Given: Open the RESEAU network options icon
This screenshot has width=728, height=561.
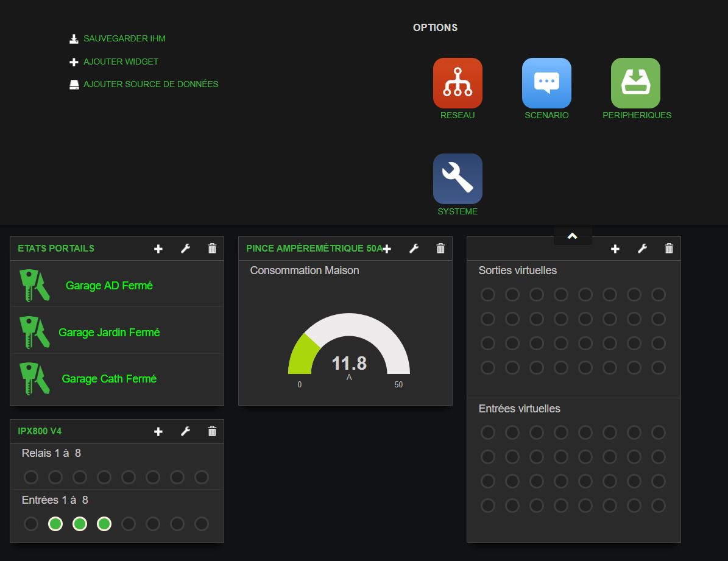Looking at the screenshot, I should [458, 83].
